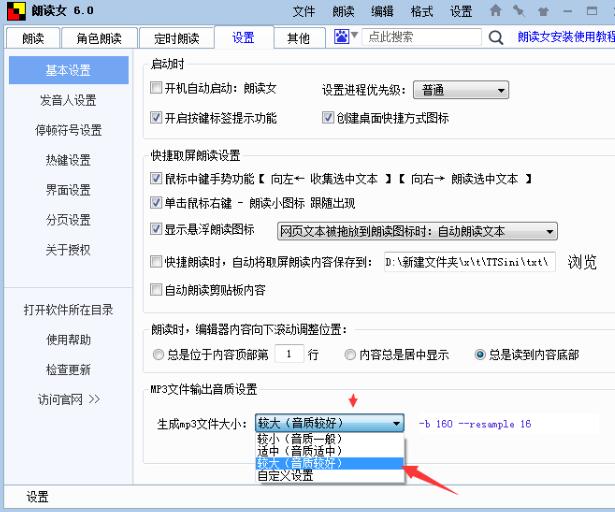Image resolution: width=615 pixels, height=512 pixels.
Task: Choose 较大(音质较好) in list
Action: [329, 463]
